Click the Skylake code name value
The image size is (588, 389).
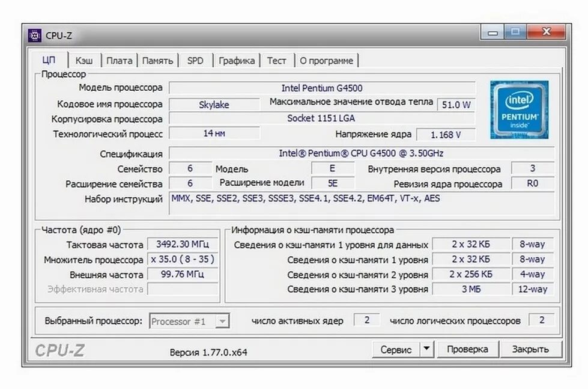point(214,105)
